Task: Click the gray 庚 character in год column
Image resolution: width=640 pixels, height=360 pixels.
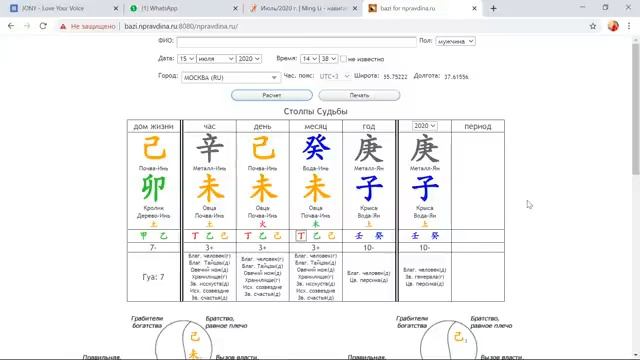Action: click(x=369, y=149)
